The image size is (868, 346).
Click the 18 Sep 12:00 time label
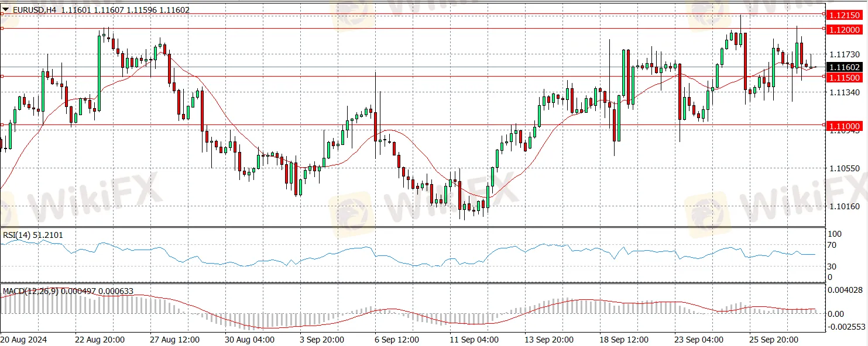(x=625, y=340)
